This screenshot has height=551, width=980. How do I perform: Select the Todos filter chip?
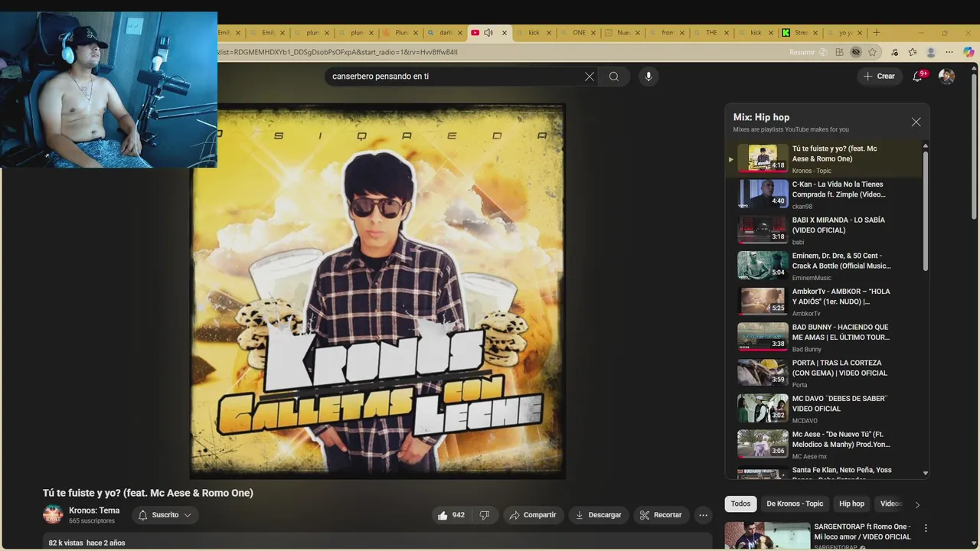pos(740,504)
